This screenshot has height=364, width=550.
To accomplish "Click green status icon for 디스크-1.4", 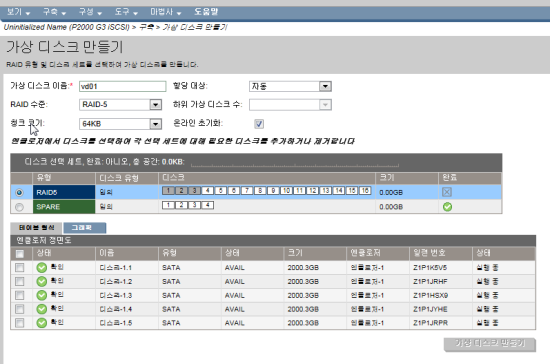I will [x=41, y=309].
